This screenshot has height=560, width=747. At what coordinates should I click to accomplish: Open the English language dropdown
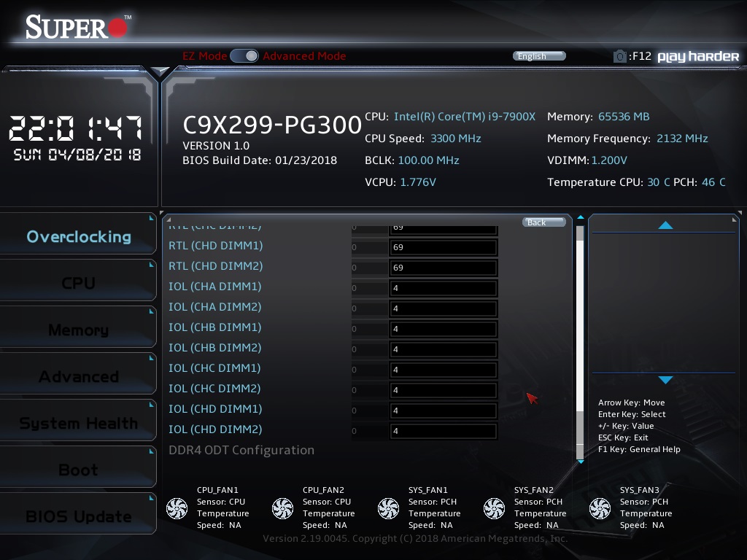tap(539, 56)
